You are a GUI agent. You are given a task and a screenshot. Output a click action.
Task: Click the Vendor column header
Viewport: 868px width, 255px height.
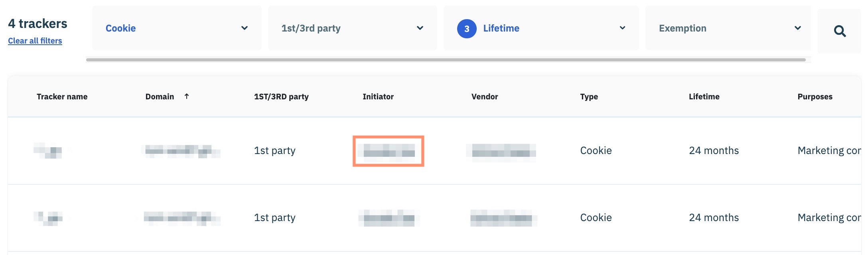(x=484, y=97)
